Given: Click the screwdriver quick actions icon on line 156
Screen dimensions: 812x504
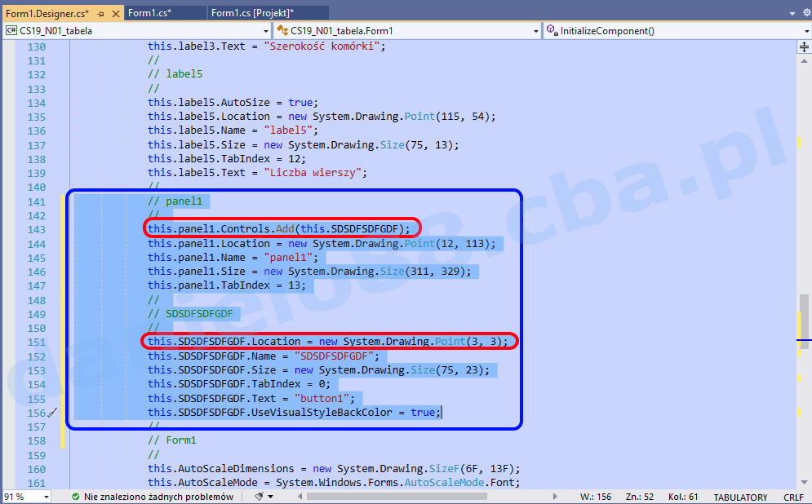Looking at the screenshot, I should click(52, 413).
